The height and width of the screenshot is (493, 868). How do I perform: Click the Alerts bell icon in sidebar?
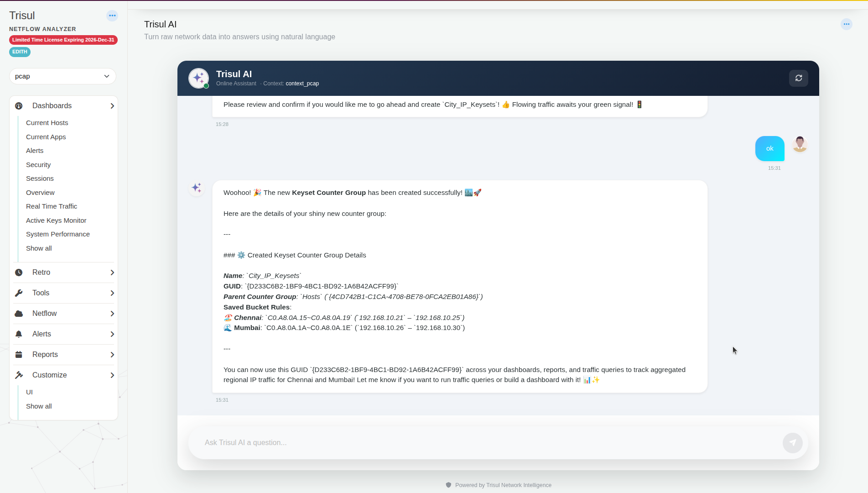click(19, 334)
